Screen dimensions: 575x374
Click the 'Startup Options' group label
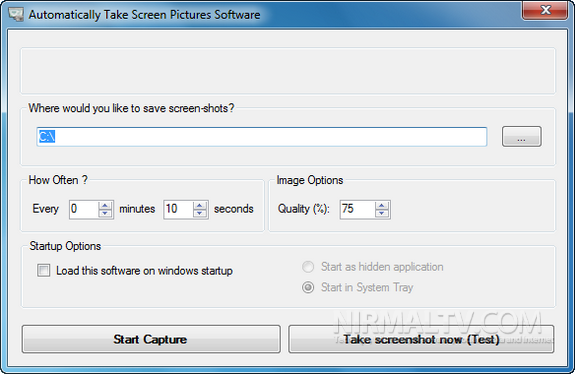pos(65,246)
